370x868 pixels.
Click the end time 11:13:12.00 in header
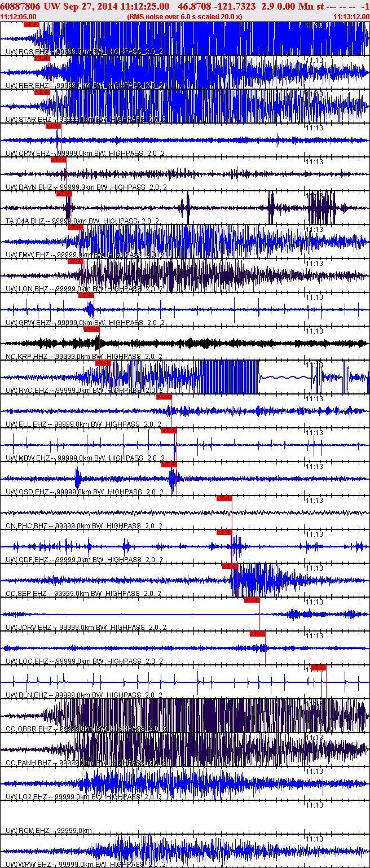coord(351,17)
